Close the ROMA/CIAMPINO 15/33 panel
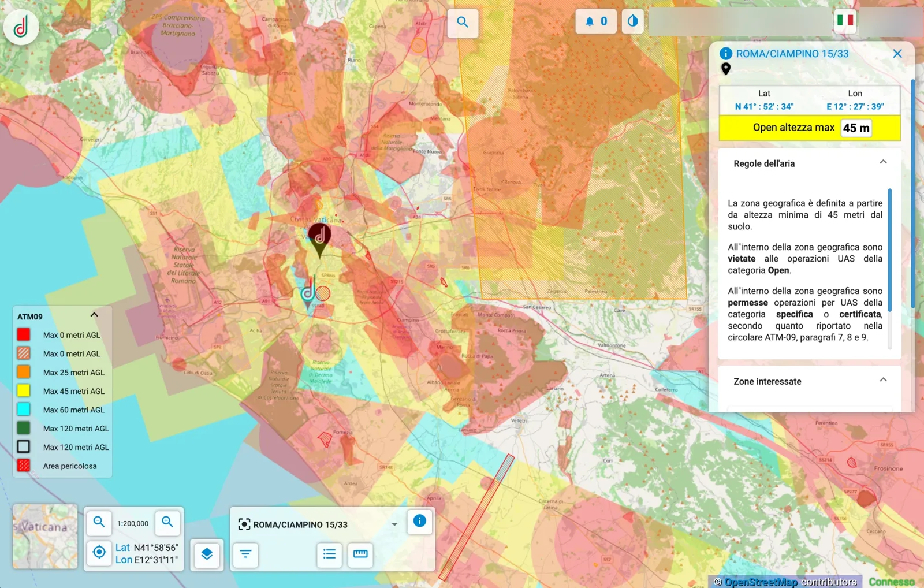924x588 pixels. pos(897,54)
